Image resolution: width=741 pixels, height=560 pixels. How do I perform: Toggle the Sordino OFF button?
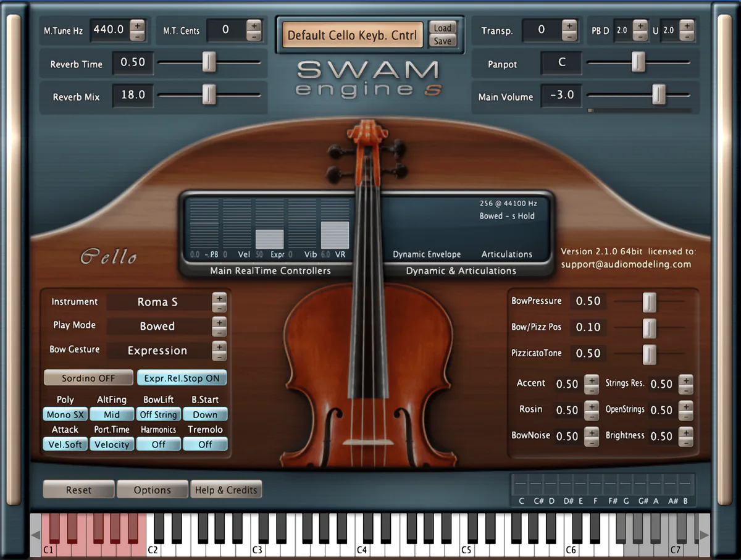[88, 378]
